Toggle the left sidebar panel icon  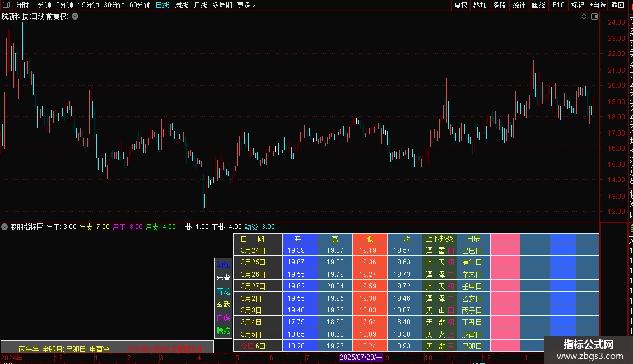(6, 5)
